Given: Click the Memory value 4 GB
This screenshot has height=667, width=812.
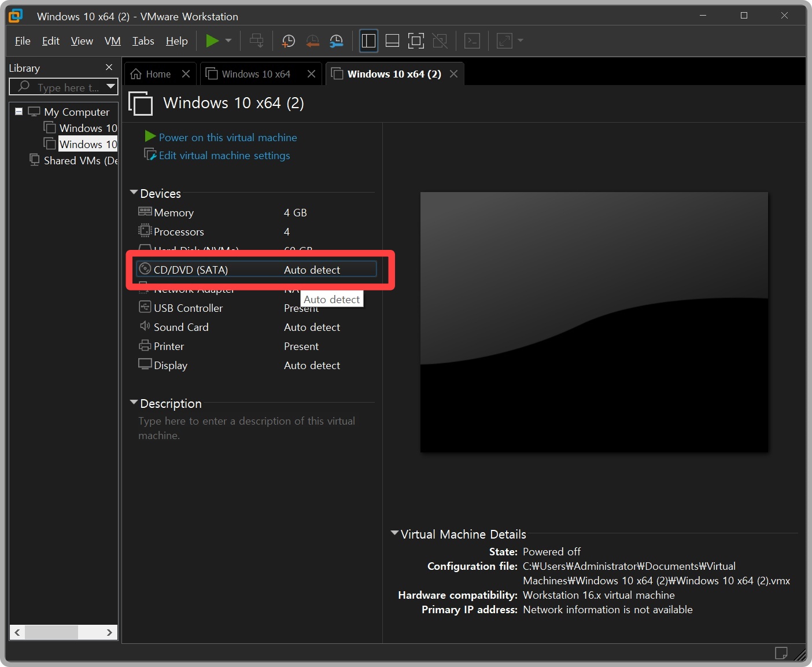Looking at the screenshot, I should click(296, 212).
